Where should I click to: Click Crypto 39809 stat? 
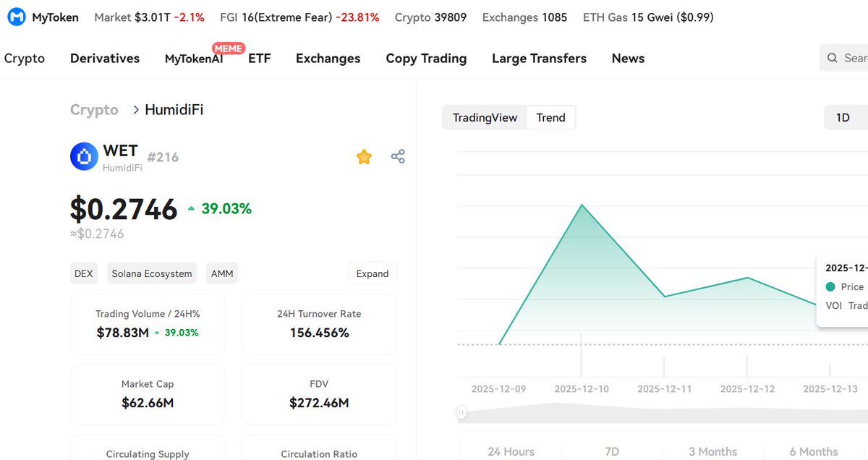430,17
